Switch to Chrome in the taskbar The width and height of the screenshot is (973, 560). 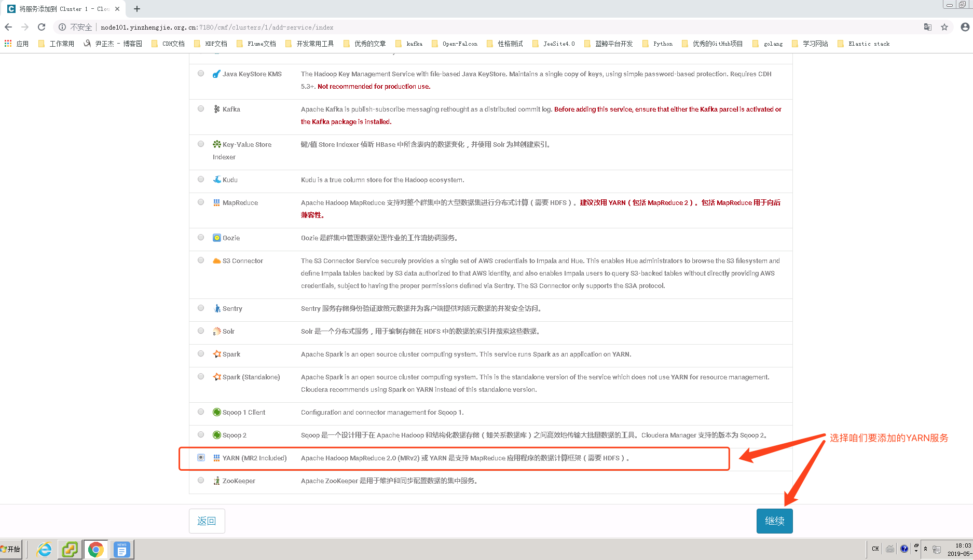coord(95,549)
